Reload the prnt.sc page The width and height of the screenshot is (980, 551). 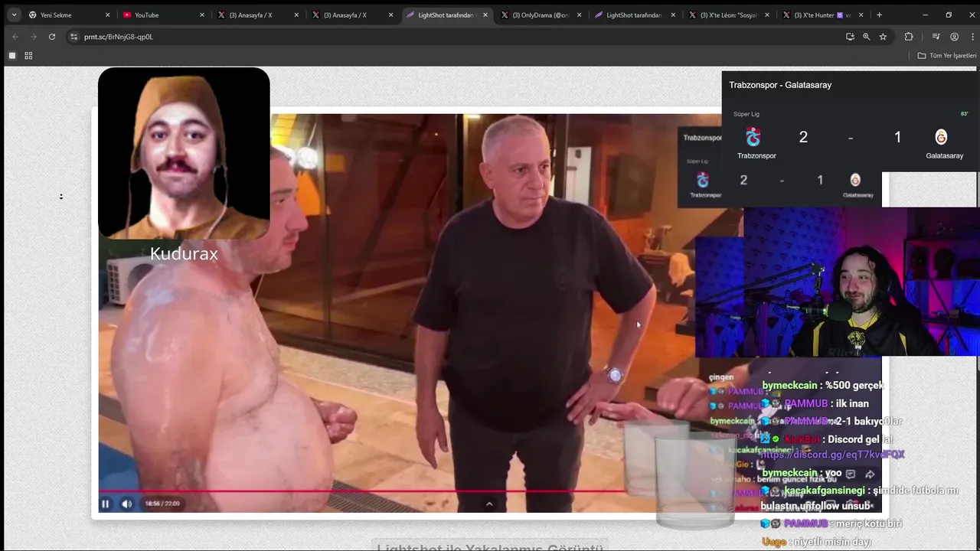pyautogui.click(x=52, y=37)
